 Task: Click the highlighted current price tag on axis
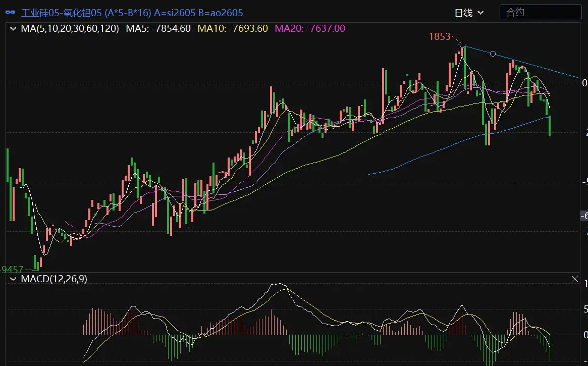pyautogui.click(x=584, y=216)
